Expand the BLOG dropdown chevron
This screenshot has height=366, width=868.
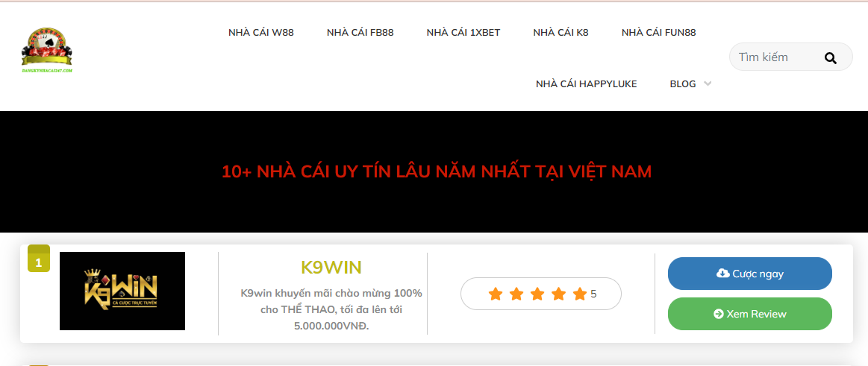708,84
